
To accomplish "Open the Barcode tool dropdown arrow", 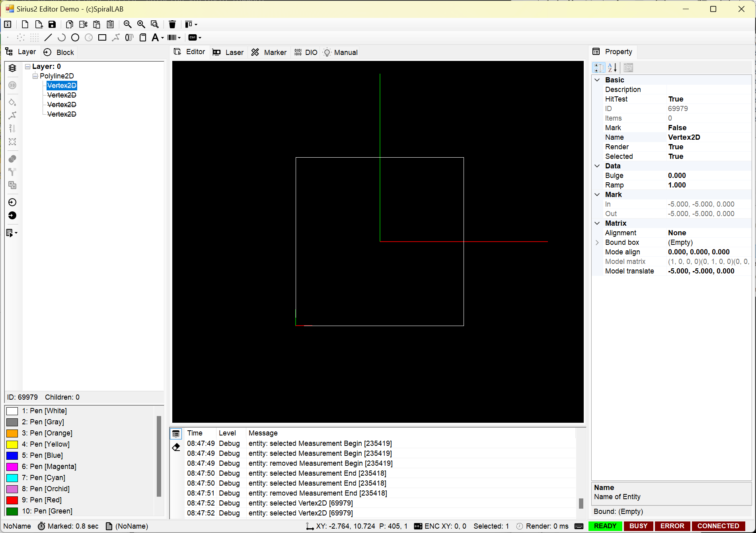I will click(x=179, y=38).
